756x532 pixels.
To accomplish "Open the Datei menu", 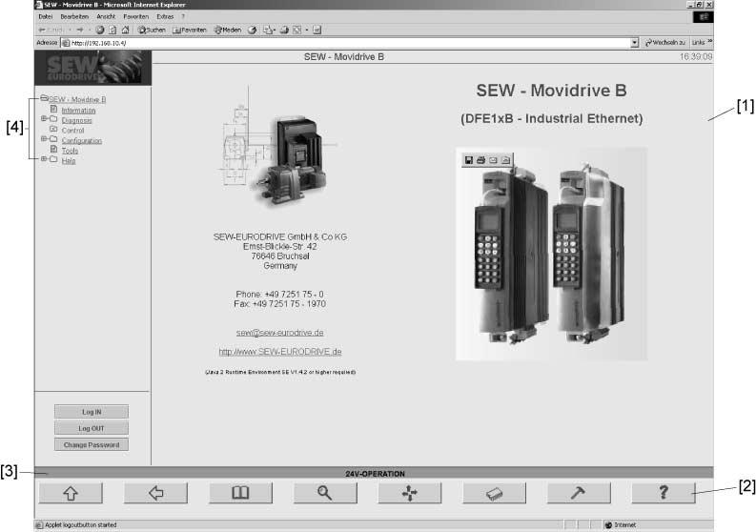I will click(46, 16).
